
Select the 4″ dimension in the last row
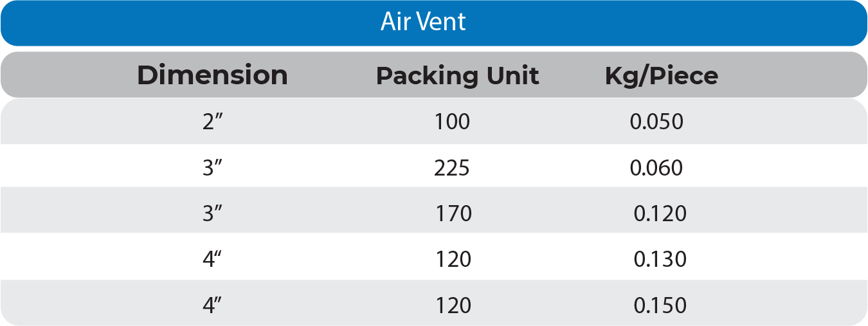tap(212, 305)
